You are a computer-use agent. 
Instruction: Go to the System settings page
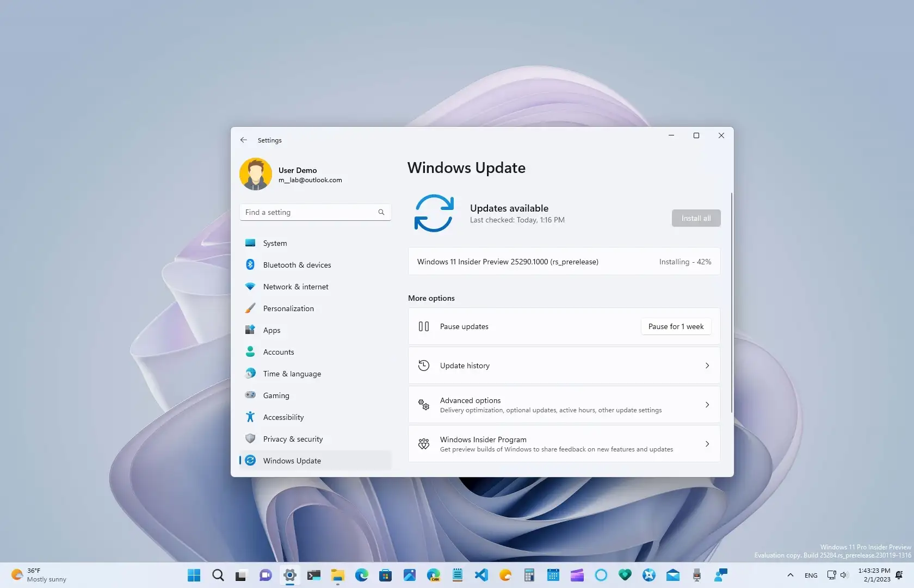tap(275, 243)
